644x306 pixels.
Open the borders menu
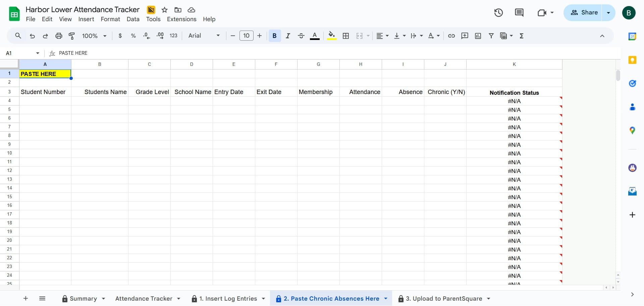pyautogui.click(x=346, y=36)
